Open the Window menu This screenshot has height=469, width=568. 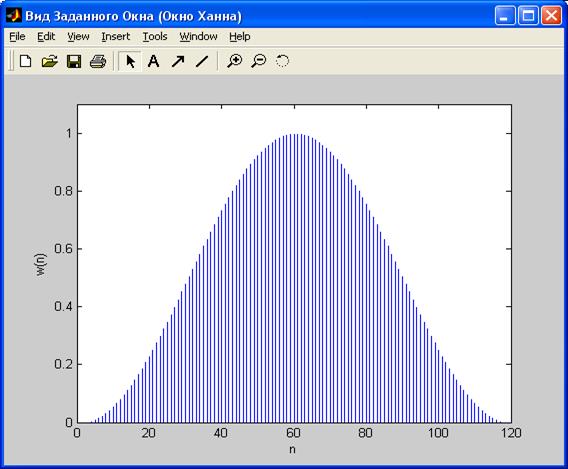tap(199, 37)
